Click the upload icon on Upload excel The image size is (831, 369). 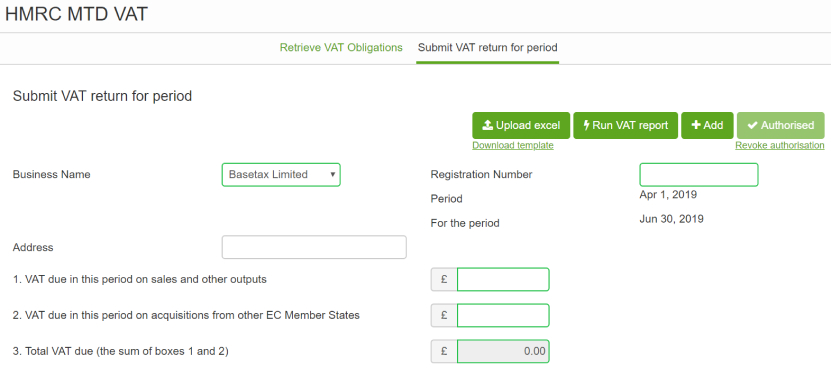point(488,126)
